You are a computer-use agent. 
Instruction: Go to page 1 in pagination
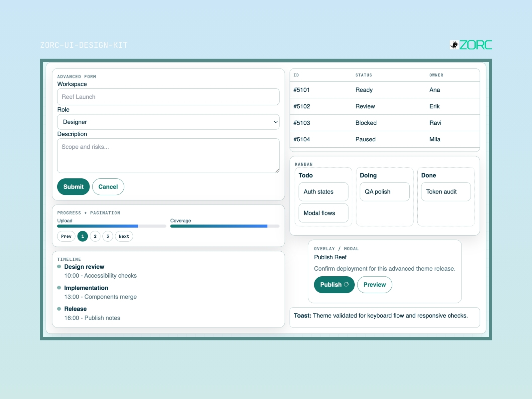click(83, 236)
